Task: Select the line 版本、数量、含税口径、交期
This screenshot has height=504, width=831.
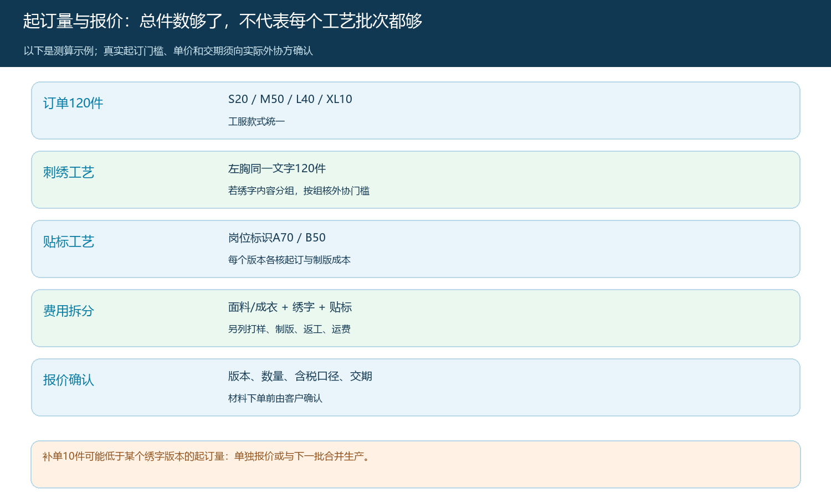Action: click(300, 376)
